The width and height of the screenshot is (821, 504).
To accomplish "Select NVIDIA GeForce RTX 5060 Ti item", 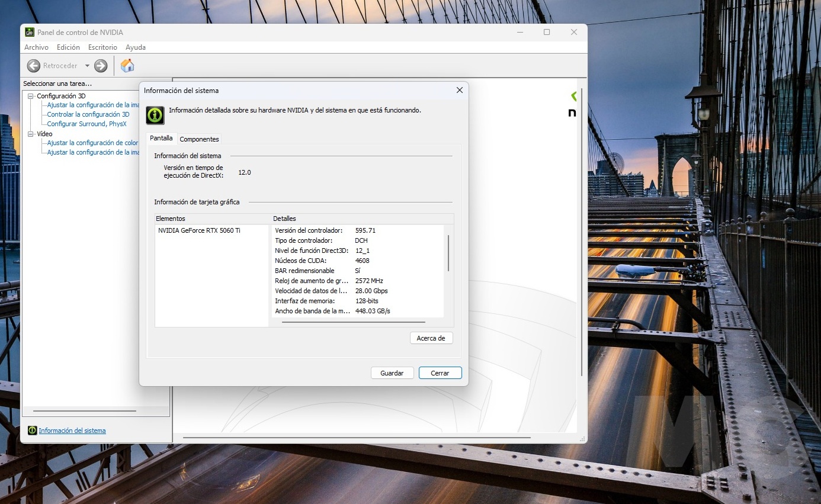I will [x=199, y=230].
